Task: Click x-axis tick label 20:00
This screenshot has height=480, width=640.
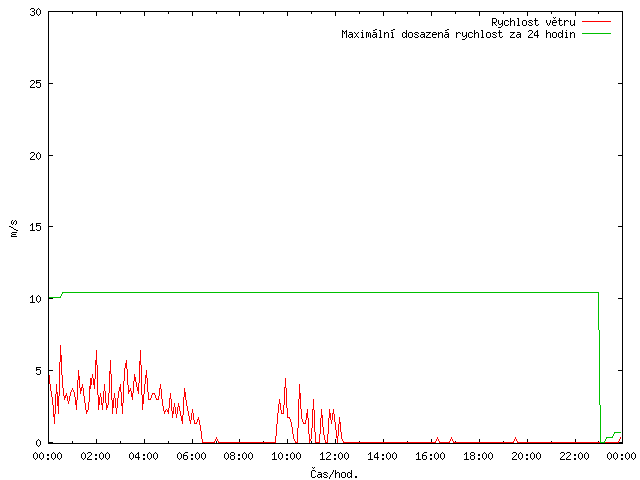Action: (526, 456)
